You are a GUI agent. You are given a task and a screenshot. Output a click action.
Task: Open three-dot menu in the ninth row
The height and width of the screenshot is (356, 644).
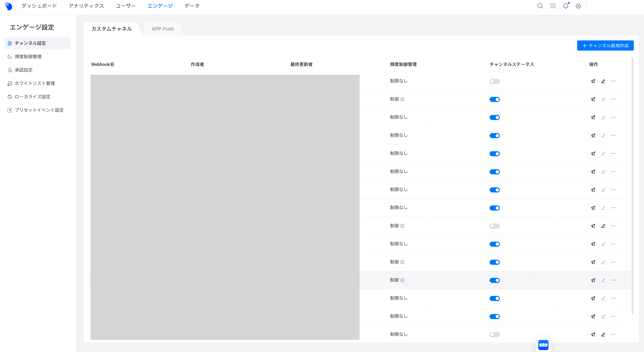[x=613, y=226]
